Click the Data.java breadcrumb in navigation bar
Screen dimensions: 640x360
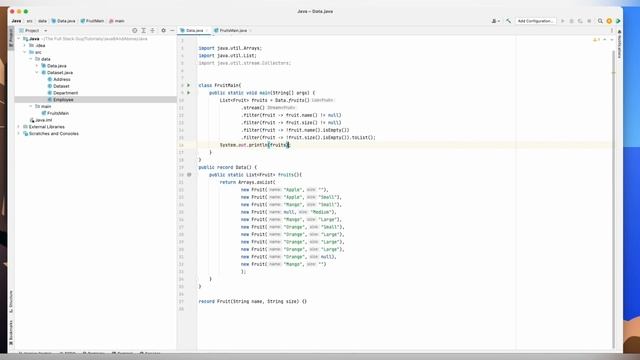coord(63,21)
